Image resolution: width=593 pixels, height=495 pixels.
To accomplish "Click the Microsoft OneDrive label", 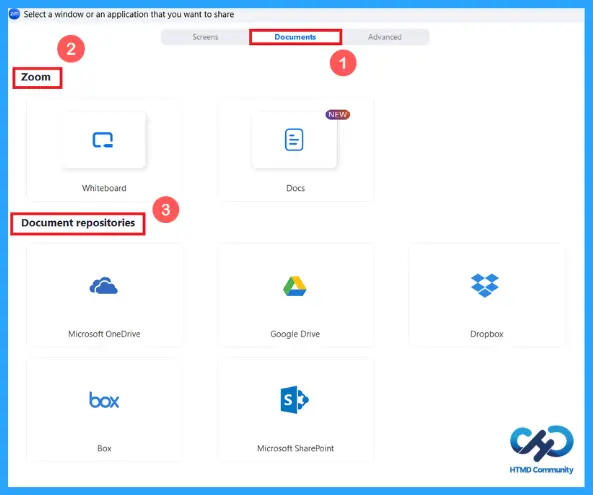I will coord(104,334).
